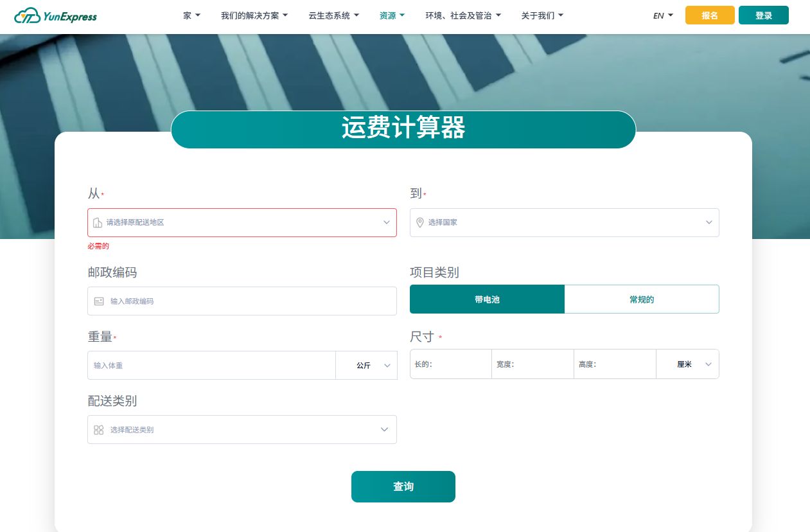Open the 家 menu
Screen dimensions: 810x532
tap(191, 15)
